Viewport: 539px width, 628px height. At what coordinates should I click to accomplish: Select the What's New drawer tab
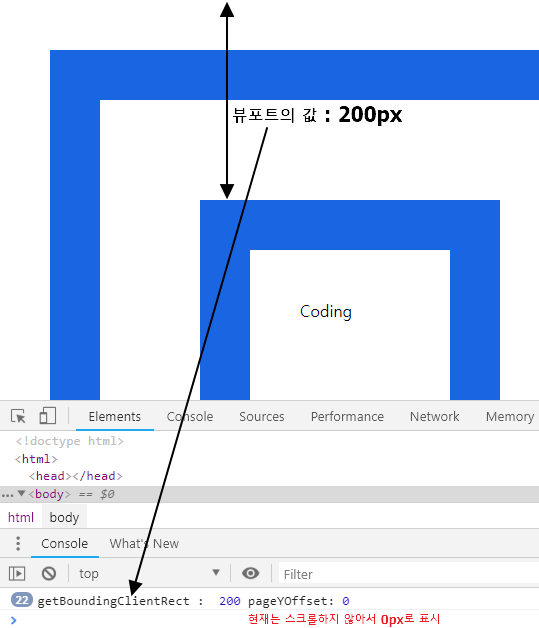click(144, 543)
